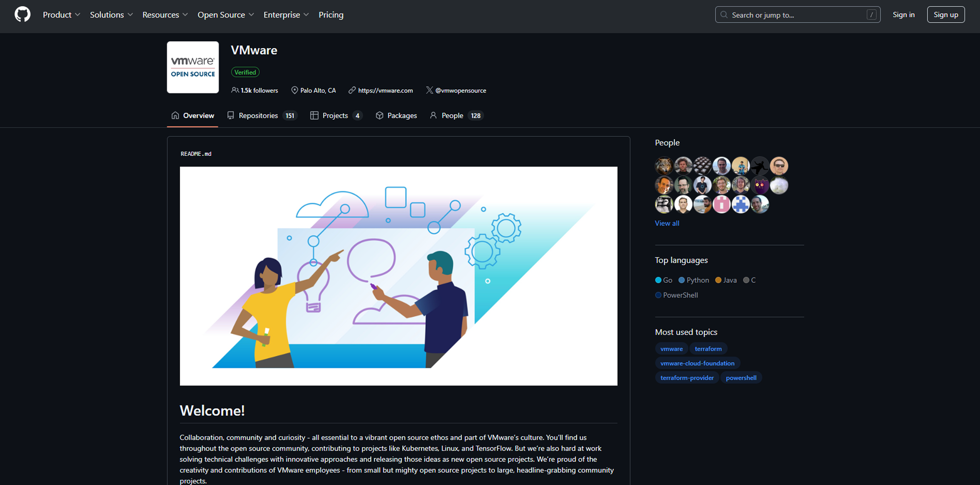This screenshot has height=485, width=980.
Task: Click the Verified badge
Action: [x=245, y=72]
